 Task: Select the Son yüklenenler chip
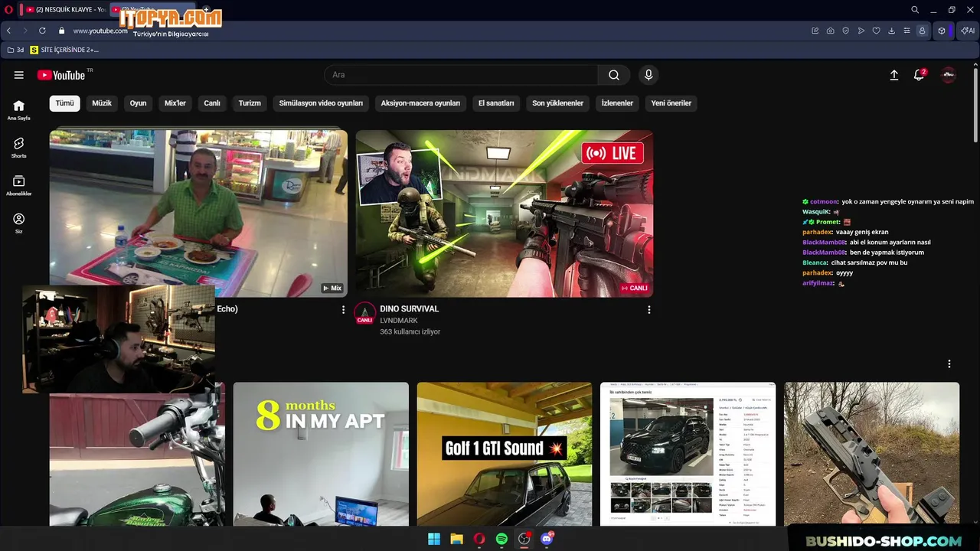558,103
